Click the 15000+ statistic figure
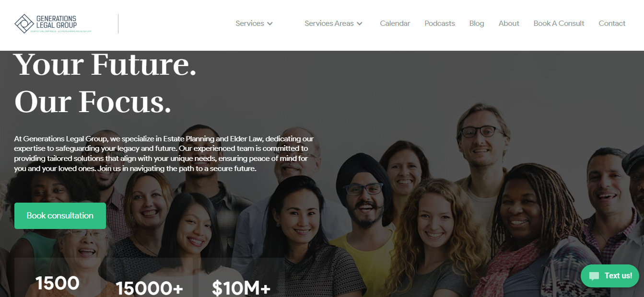Screen dimensions: 644x297 tap(149, 288)
